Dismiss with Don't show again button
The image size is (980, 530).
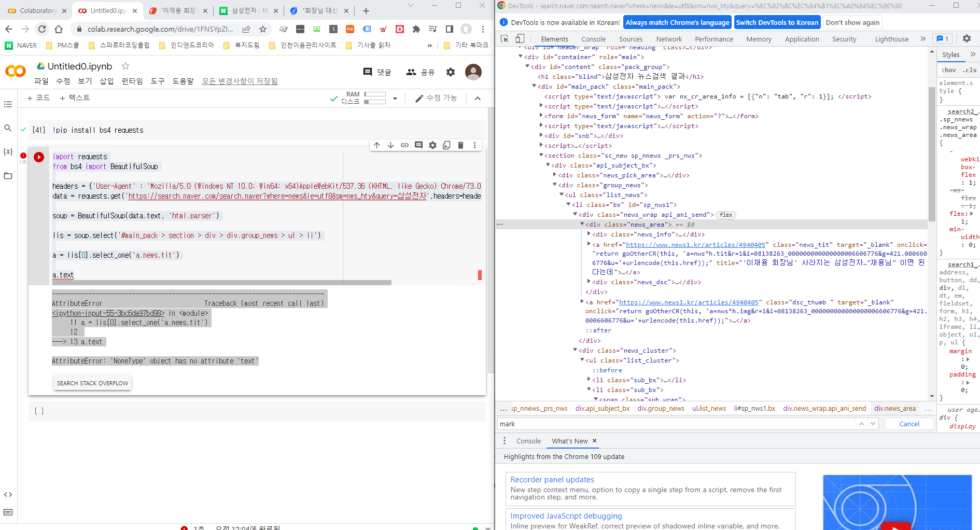coord(852,22)
